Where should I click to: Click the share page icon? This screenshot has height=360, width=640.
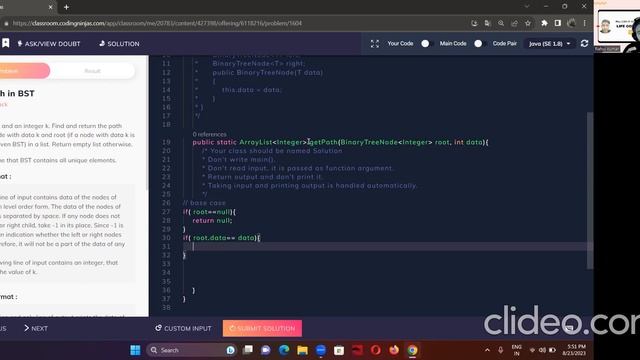tap(514, 23)
